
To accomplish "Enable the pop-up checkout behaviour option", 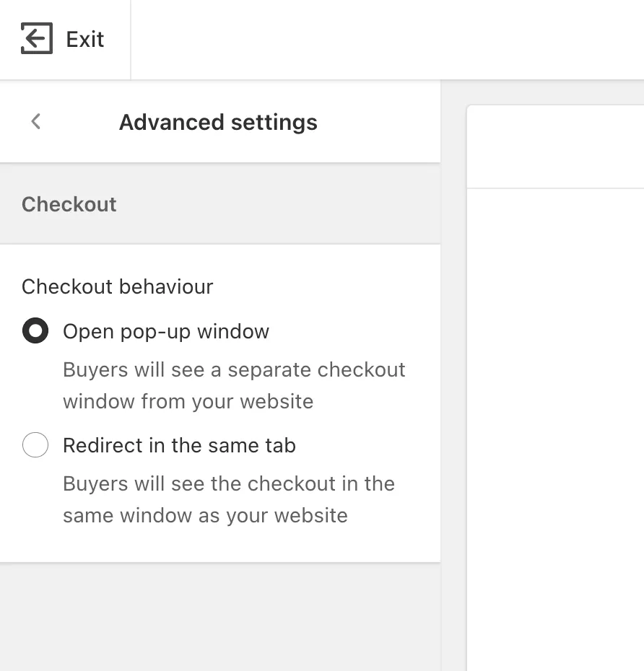I will (35, 331).
